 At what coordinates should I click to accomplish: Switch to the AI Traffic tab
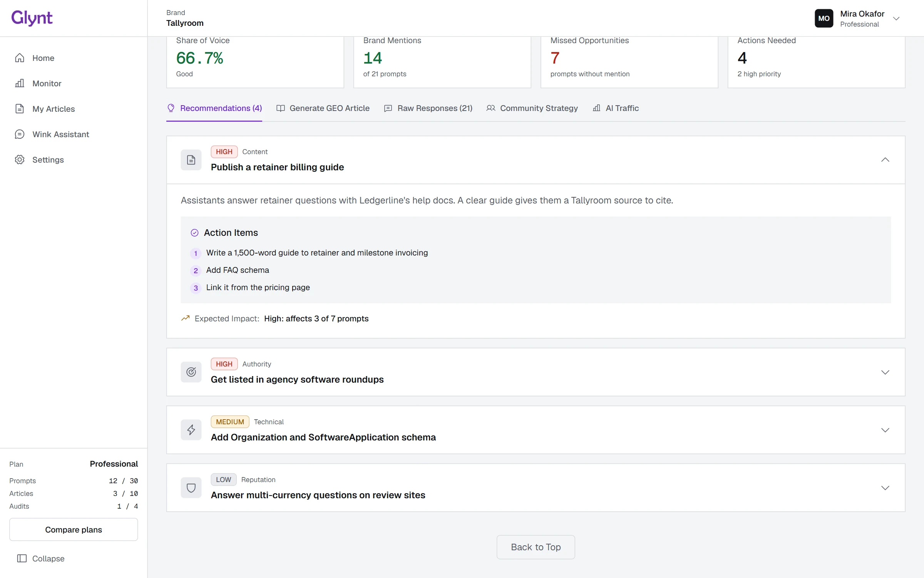(616, 108)
